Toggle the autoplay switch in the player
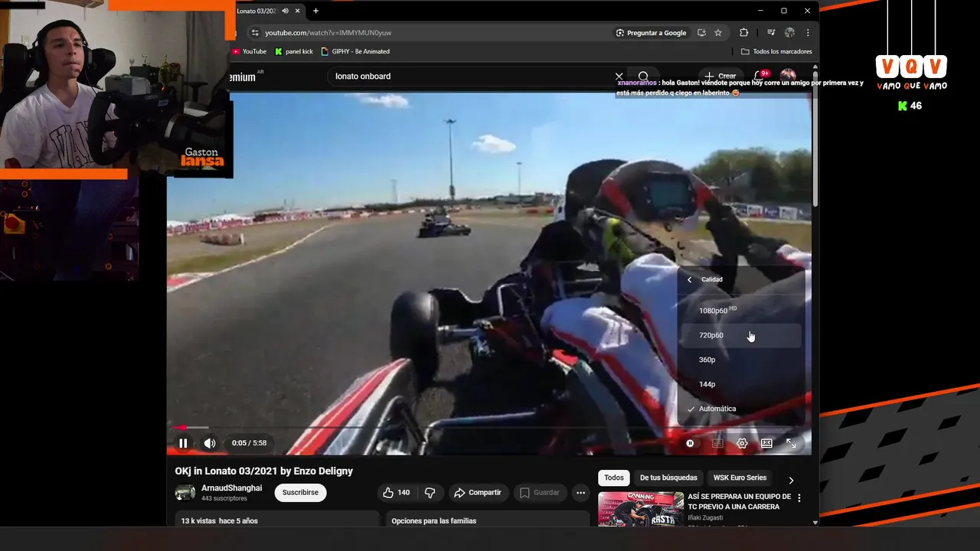 pos(690,443)
